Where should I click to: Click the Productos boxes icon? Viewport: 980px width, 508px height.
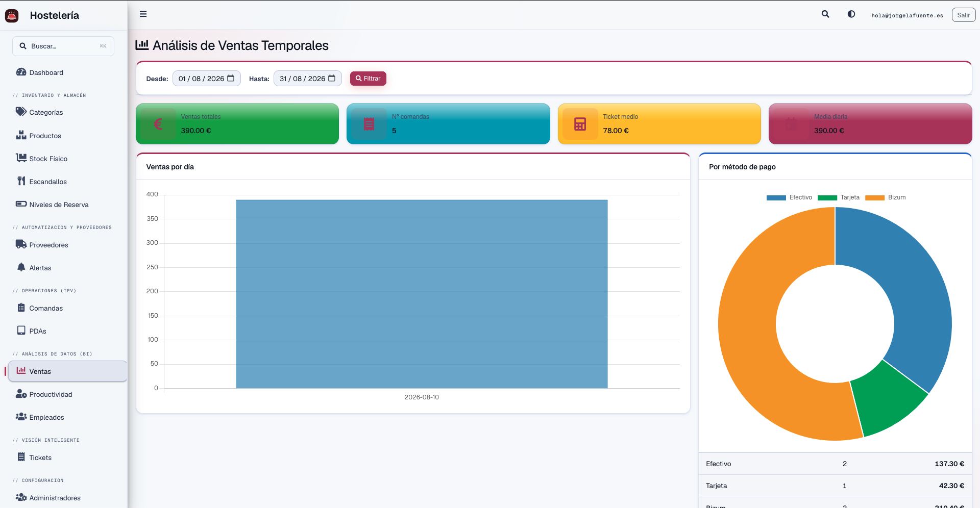[21, 135]
